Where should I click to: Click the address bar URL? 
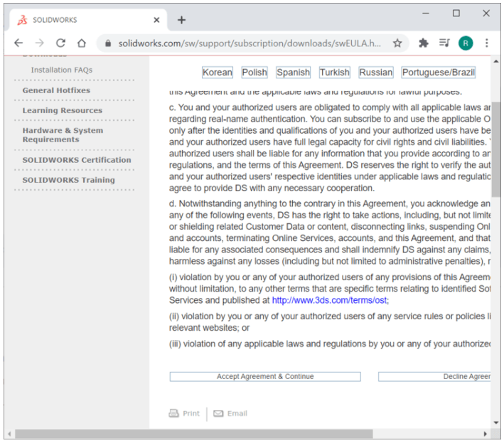pos(250,43)
